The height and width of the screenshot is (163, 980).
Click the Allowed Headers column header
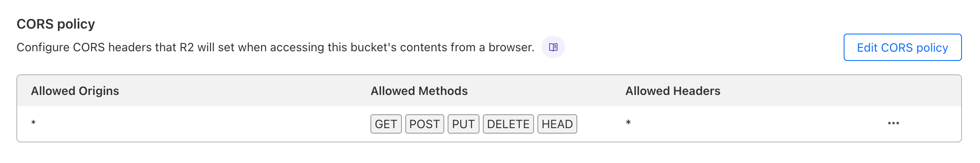pyautogui.click(x=673, y=91)
